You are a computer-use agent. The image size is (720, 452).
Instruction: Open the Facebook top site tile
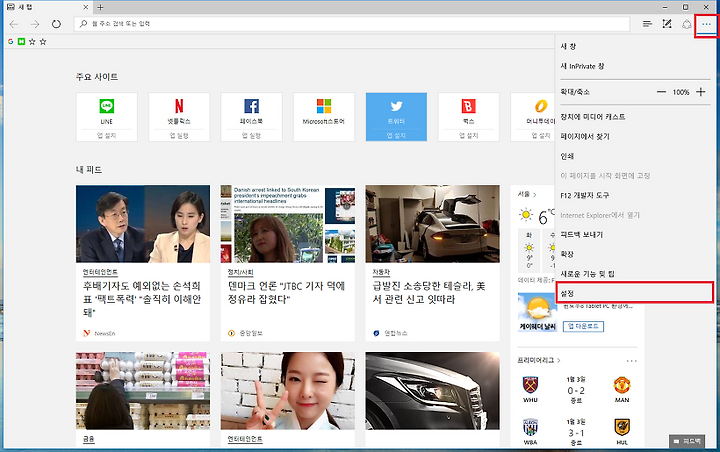(x=251, y=117)
